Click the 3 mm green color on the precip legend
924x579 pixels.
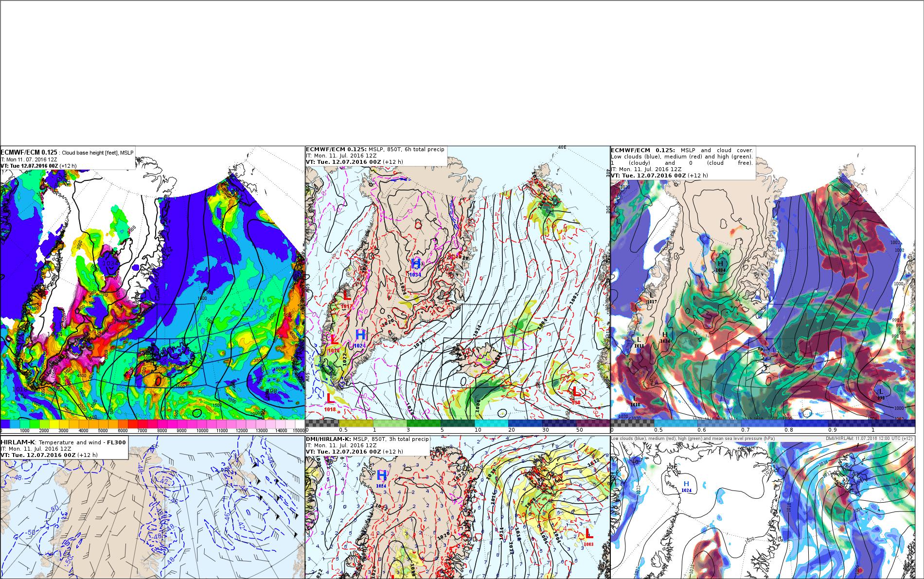[424, 423]
